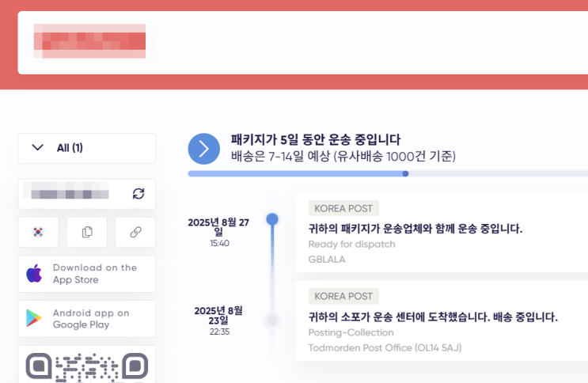Select the 2025년 8월 27일 timeline marker

point(272,218)
